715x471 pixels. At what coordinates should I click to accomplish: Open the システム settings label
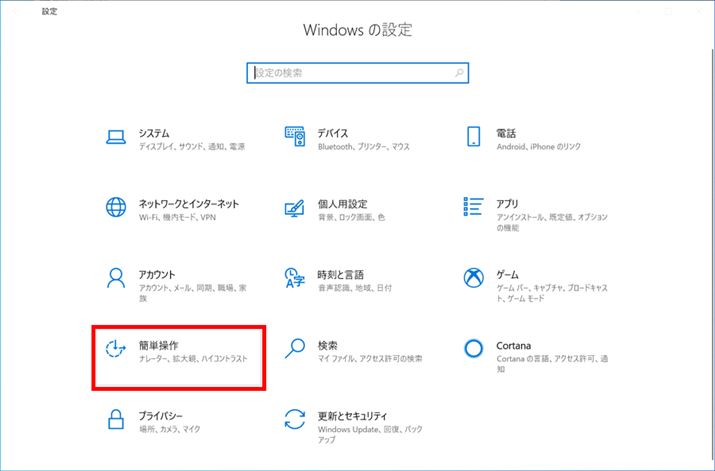click(x=154, y=132)
